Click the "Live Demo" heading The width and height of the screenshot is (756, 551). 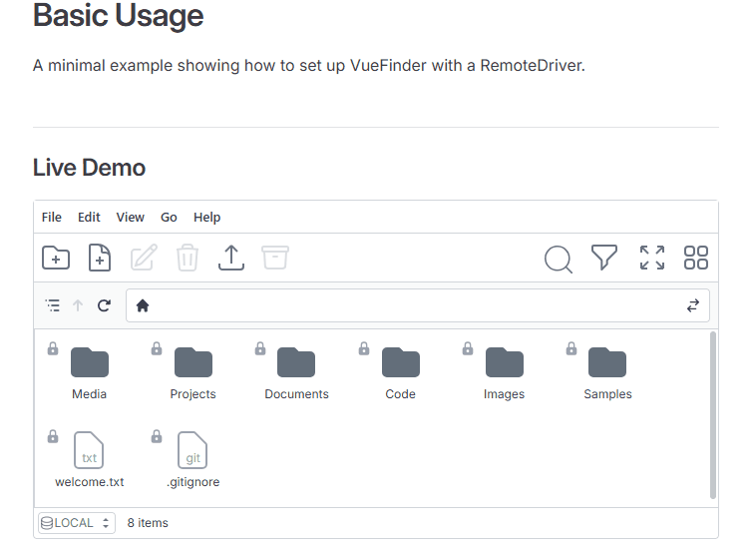tap(89, 168)
